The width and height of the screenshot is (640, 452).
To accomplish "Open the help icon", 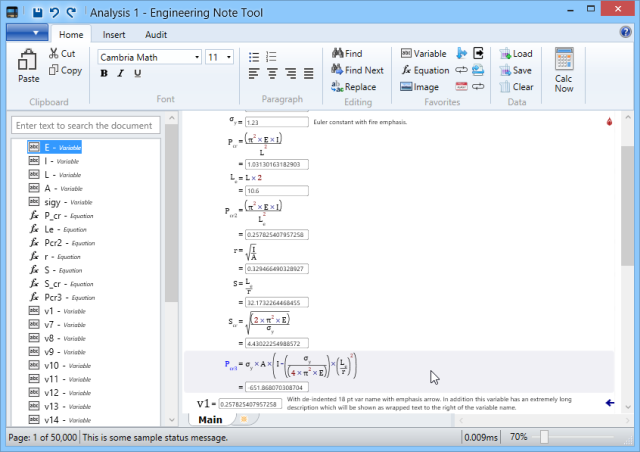I will pyautogui.click(x=625, y=32).
